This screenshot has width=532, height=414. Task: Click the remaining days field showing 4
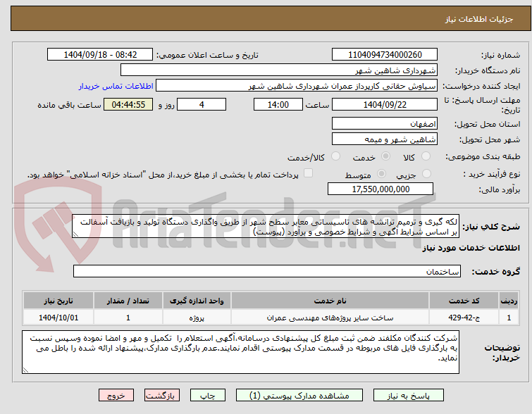click(202, 104)
